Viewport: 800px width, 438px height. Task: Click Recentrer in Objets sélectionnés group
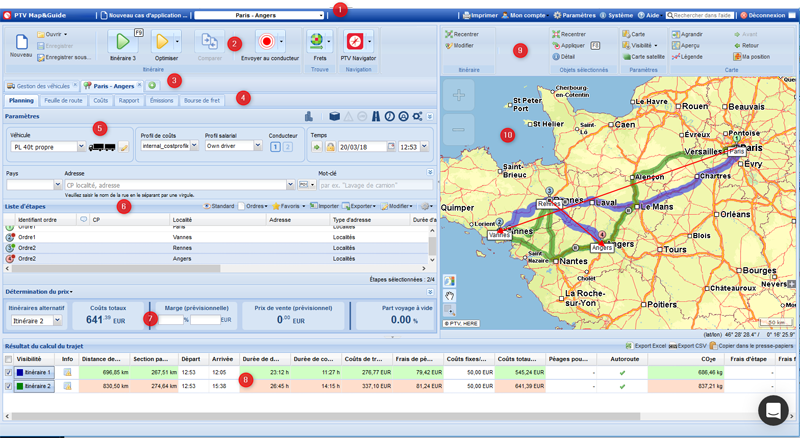pos(569,34)
